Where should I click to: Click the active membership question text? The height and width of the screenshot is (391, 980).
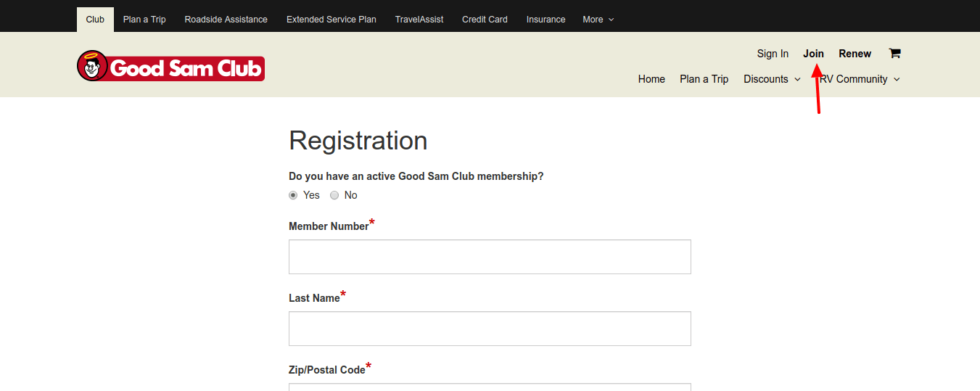pos(416,176)
